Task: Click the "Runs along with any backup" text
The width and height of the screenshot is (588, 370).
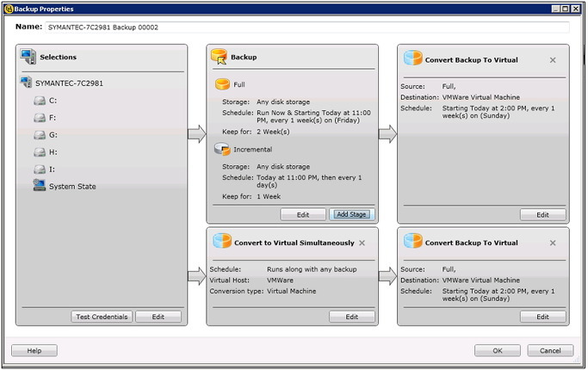Action: pyautogui.click(x=312, y=269)
